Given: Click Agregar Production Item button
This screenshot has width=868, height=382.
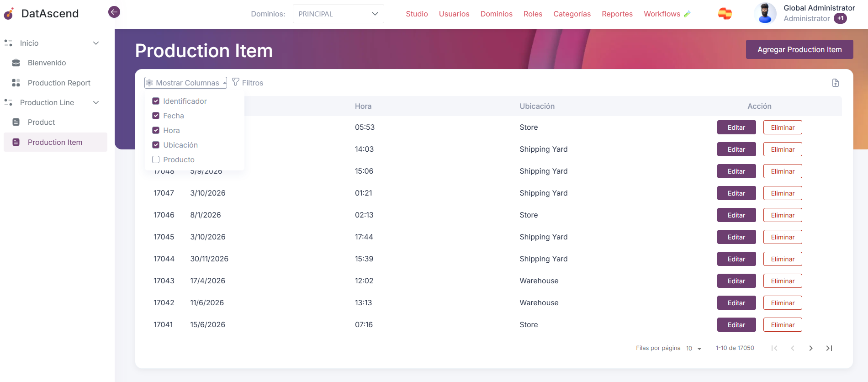Looking at the screenshot, I should point(799,49).
